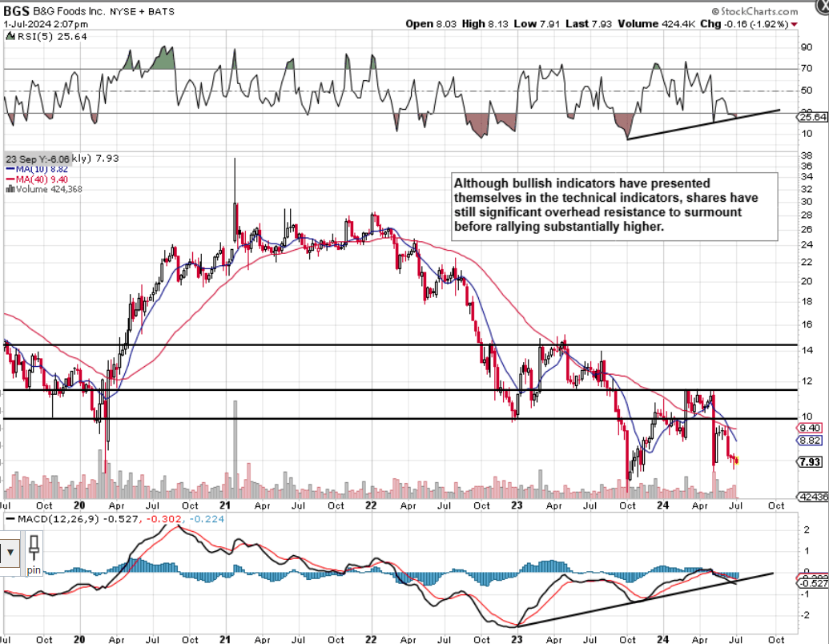Open the red dropdown triangle next to Chg -0.16
829x644 pixels.
(x=794, y=24)
